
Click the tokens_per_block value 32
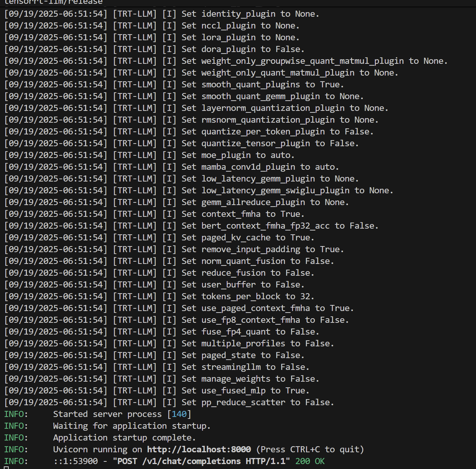point(305,297)
